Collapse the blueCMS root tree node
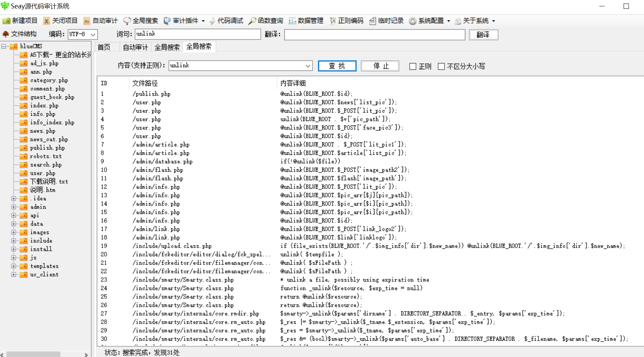Screen dimensions: 644x357 point(4,46)
